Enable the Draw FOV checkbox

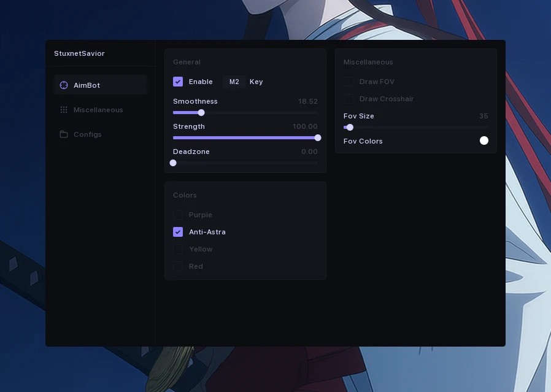[x=349, y=82]
